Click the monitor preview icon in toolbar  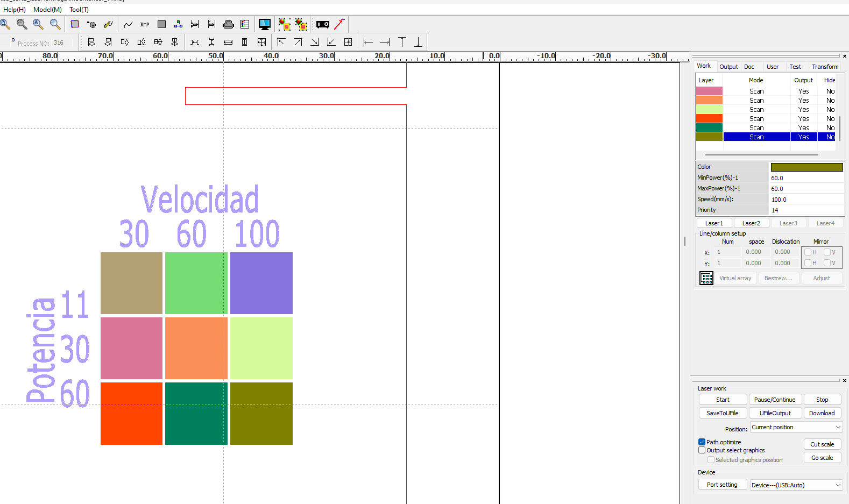point(264,24)
